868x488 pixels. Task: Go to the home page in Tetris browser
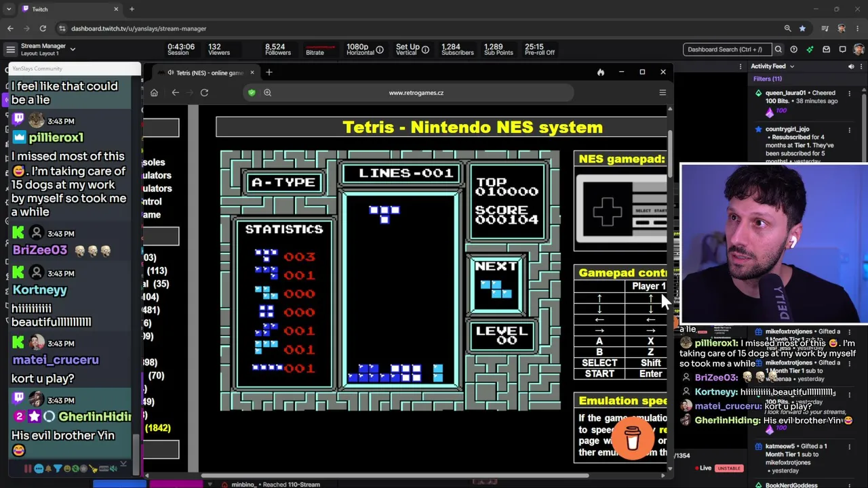pyautogui.click(x=154, y=93)
